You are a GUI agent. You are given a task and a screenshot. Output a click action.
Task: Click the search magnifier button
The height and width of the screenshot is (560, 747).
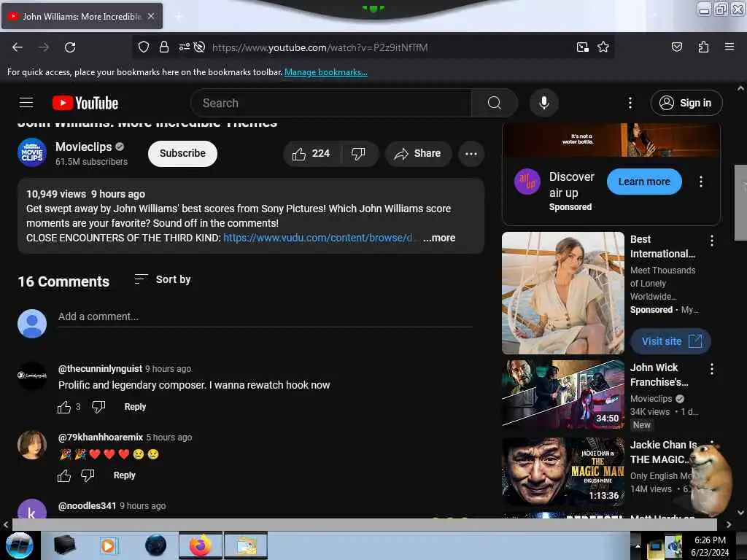(x=494, y=103)
